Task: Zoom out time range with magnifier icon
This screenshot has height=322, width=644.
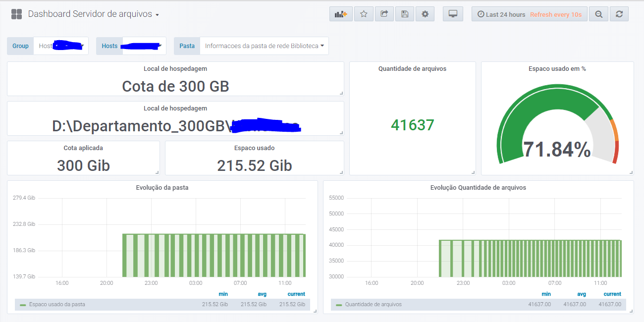Action: pyautogui.click(x=599, y=14)
